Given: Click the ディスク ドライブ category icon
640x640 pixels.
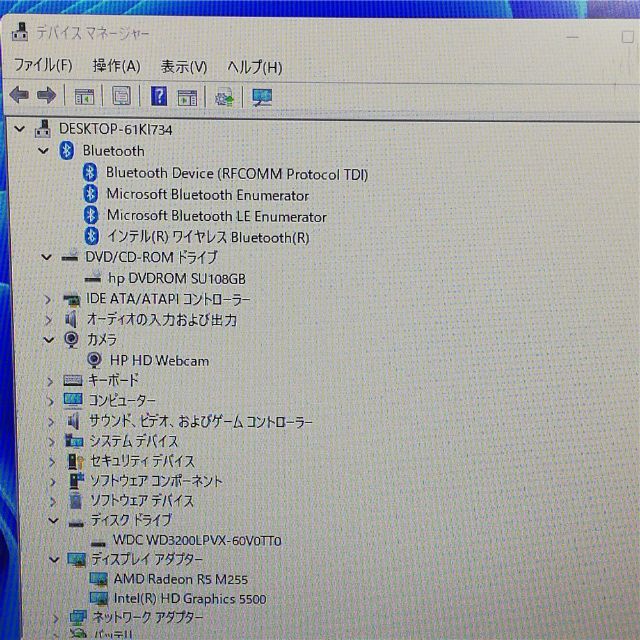Looking at the screenshot, I should 76,522.
